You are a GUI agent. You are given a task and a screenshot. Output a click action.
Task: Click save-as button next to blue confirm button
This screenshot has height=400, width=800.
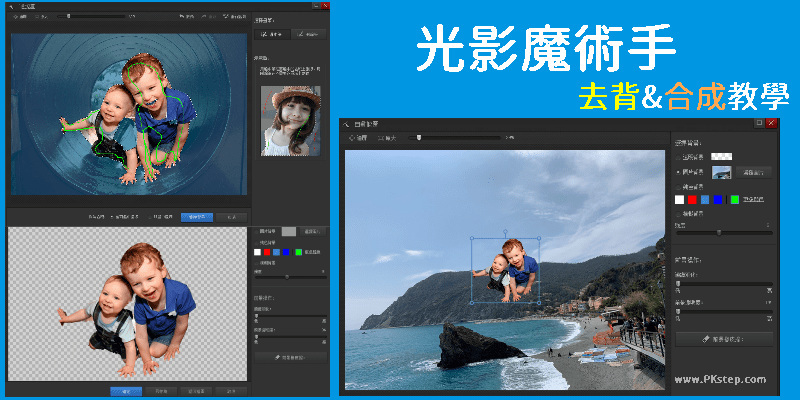pyautogui.click(x=161, y=391)
